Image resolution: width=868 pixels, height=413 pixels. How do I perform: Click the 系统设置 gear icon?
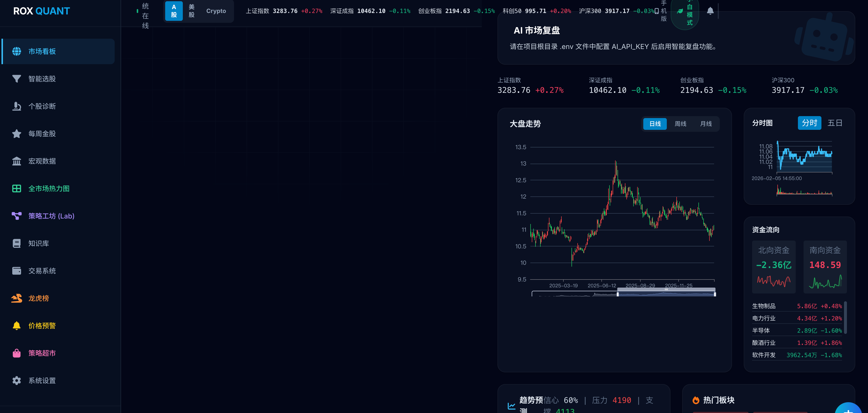point(16,380)
